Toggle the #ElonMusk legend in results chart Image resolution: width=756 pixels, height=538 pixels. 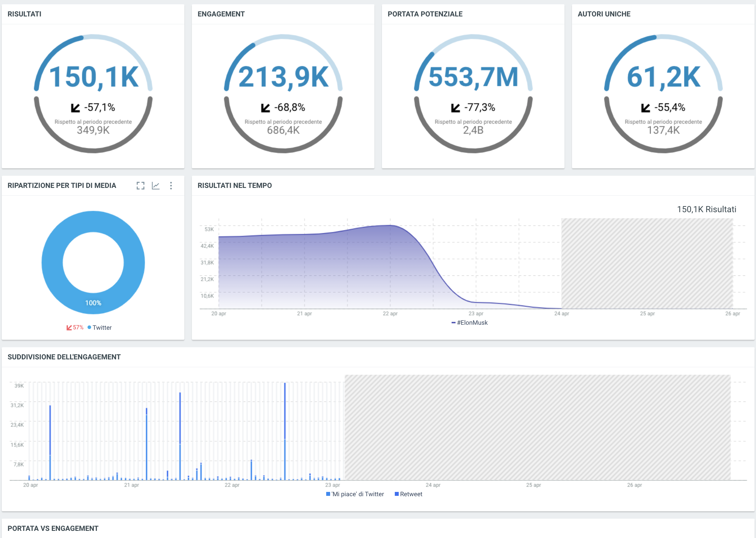pos(469,323)
